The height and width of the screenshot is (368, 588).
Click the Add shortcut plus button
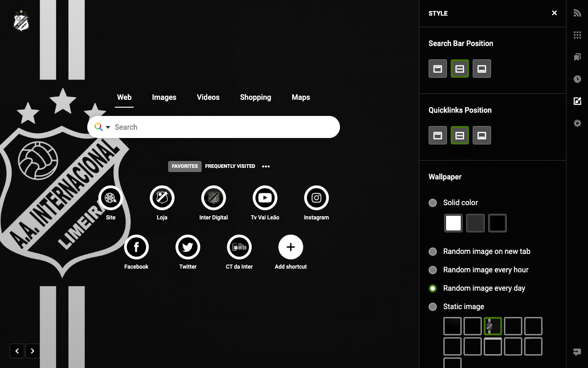pos(291,247)
